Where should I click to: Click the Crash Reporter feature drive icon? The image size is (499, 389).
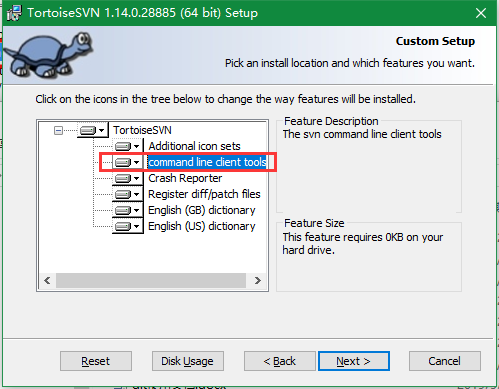point(123,178)
